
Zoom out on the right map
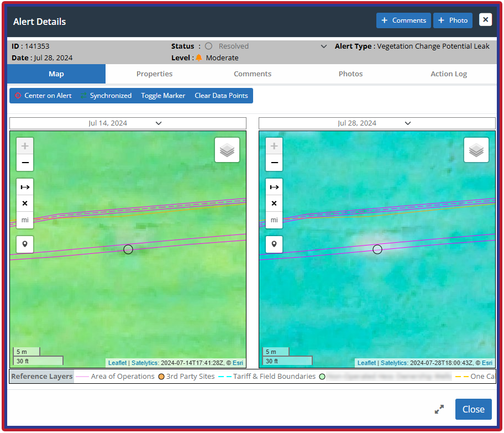tap(274, 163)
